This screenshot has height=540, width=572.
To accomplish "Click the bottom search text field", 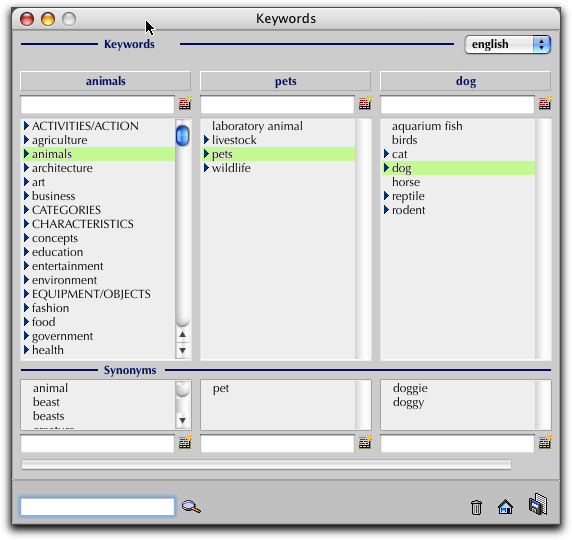I will pos(97,506).
